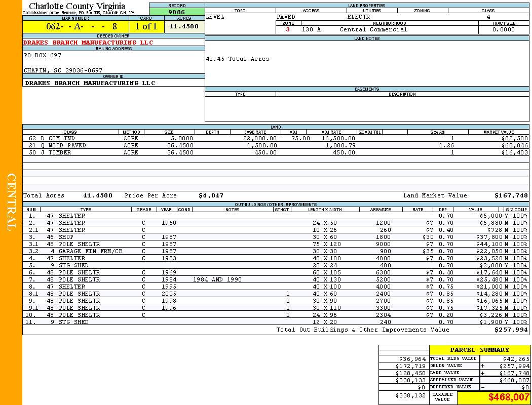Click market value $82,500
Screen dimensions: 532x405
click(x=515, y=138)
